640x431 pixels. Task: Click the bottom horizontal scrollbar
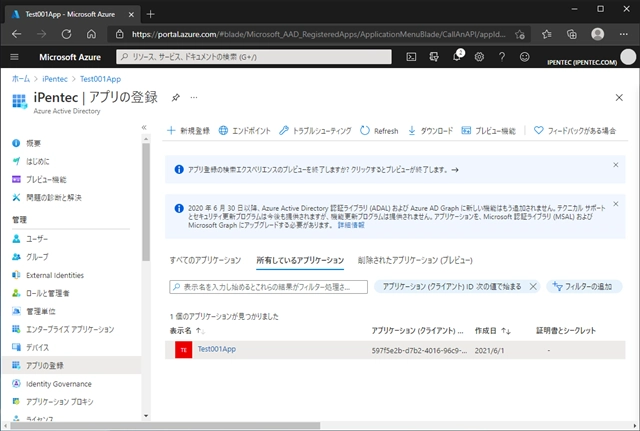point(165,426)
